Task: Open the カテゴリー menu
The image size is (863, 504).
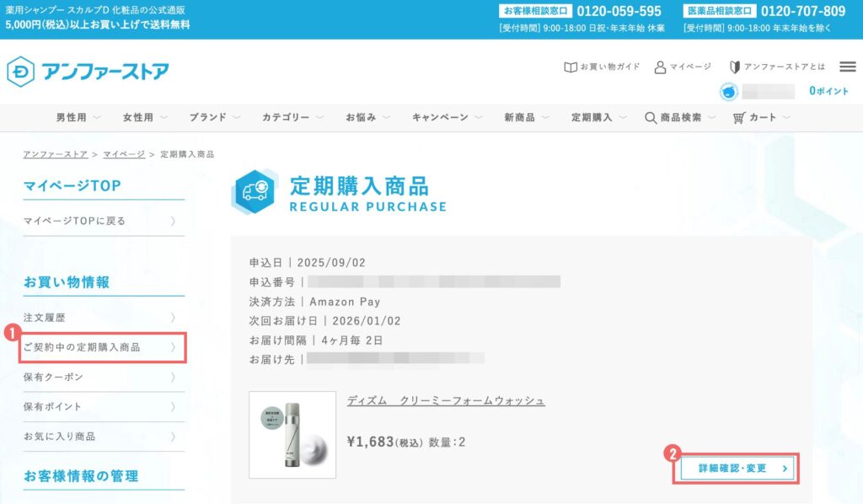Action: pos(285,117)
